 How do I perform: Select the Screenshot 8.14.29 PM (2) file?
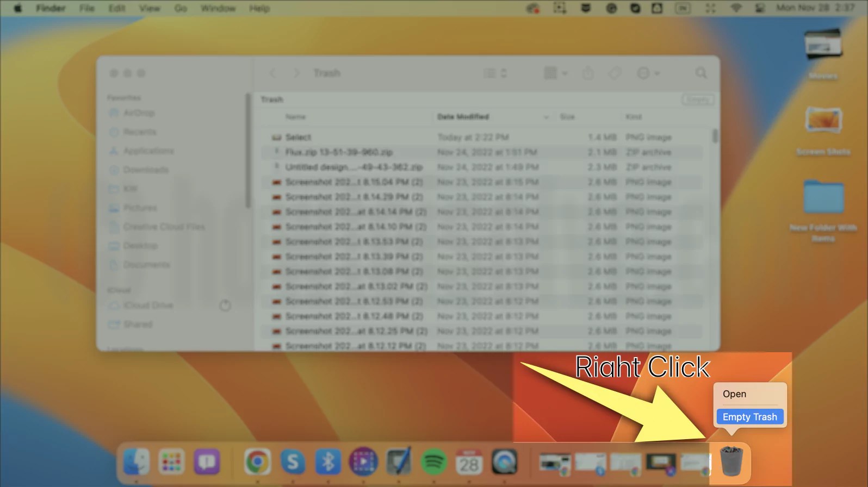(481, 197)
